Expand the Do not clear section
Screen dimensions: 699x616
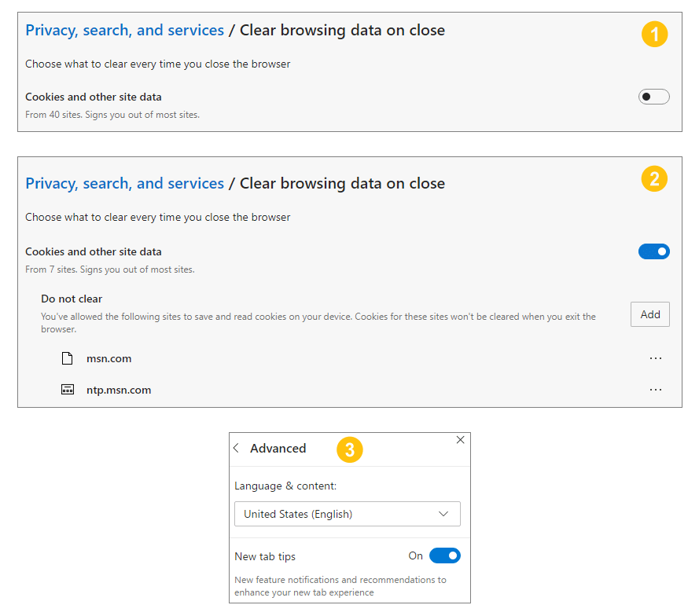71,299
